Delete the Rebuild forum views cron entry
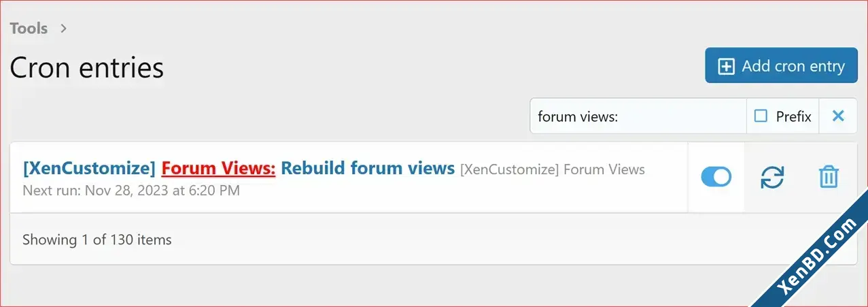The width and height of the screenshot is (868, 307). (828, 178)
